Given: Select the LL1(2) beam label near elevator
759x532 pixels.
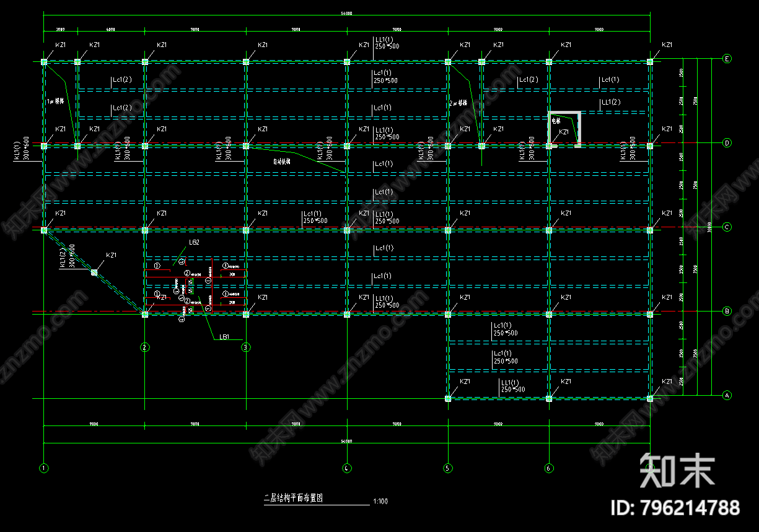Looking at the screenshot, I should pos(610,102).
